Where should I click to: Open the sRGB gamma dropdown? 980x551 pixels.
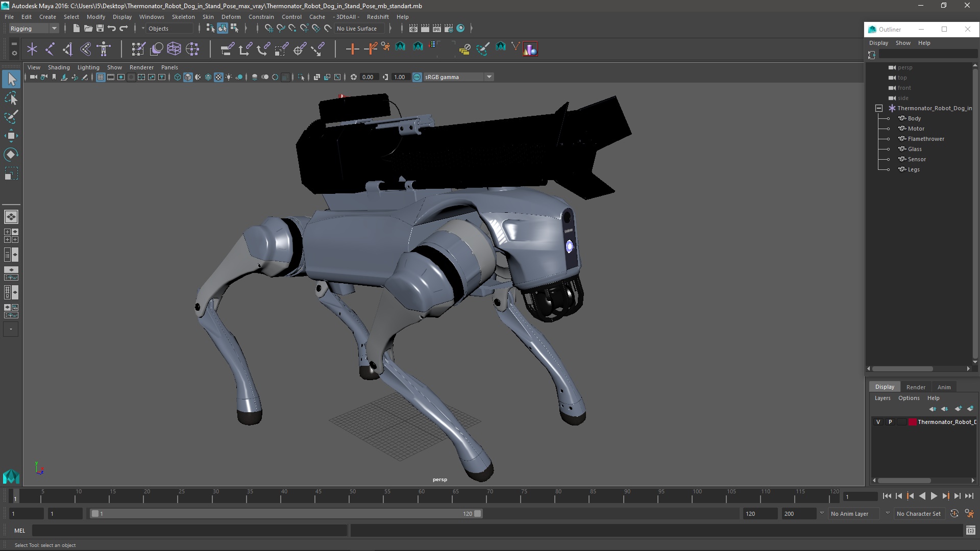(458, 77)
